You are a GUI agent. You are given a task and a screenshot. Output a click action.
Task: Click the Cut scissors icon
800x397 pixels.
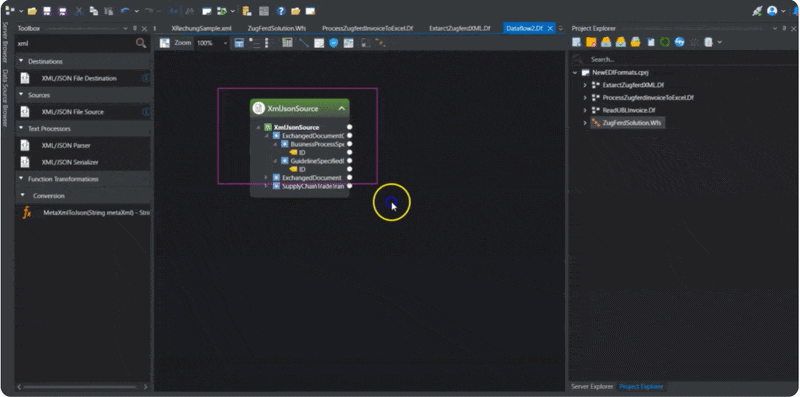[79, 11]
